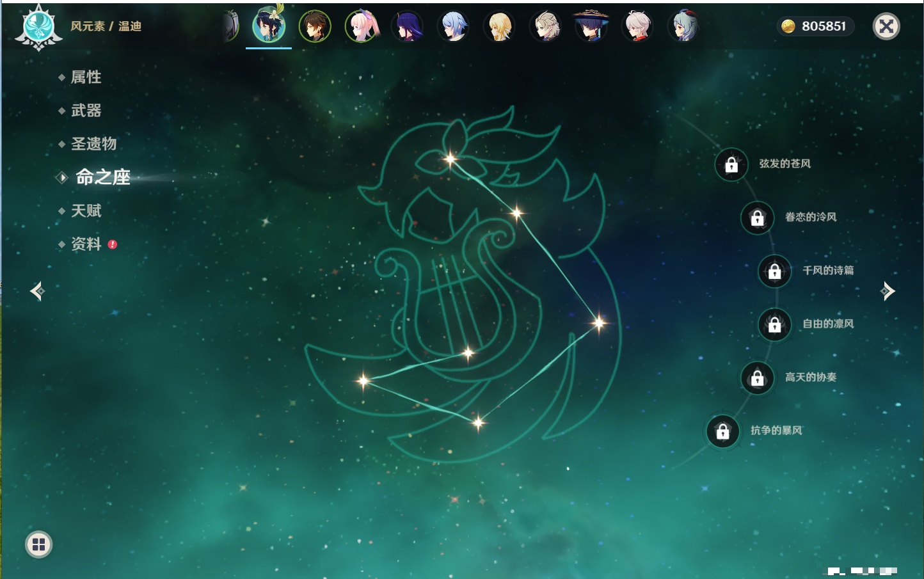The width and height of the screenshot is (924, 579).
Task: Select Ganyu's portrait with red horns
Action: [683, 26]
